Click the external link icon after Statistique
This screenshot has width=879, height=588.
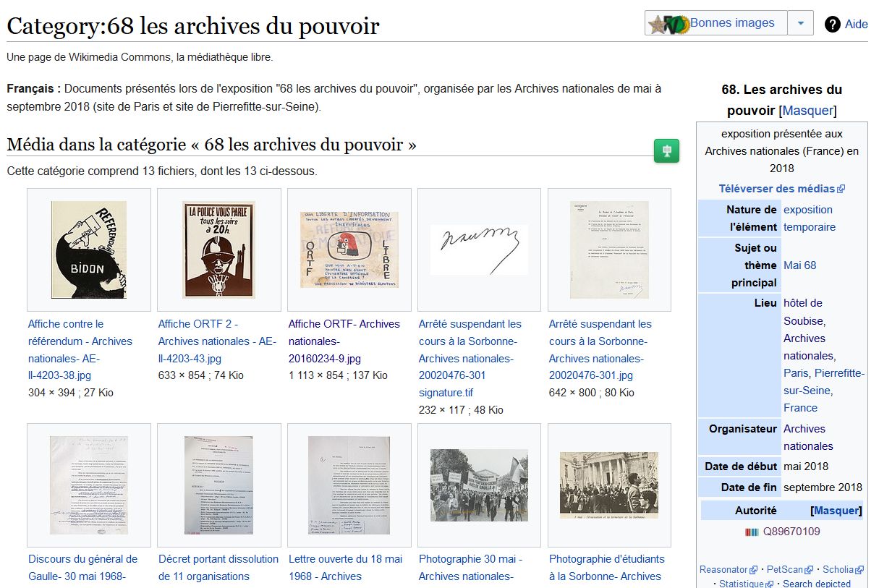[770, 584]
